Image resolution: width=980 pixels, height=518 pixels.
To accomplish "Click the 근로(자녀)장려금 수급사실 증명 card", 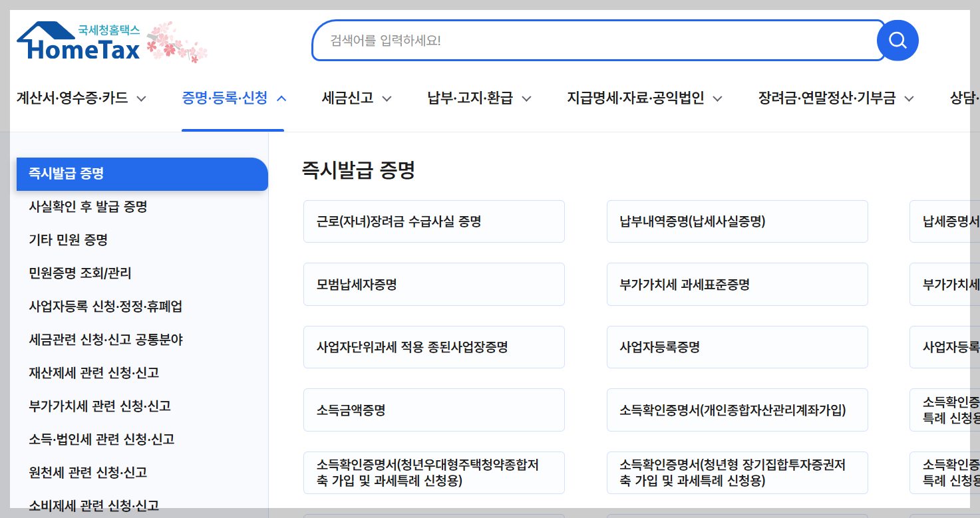I will [x=434, y=221].
